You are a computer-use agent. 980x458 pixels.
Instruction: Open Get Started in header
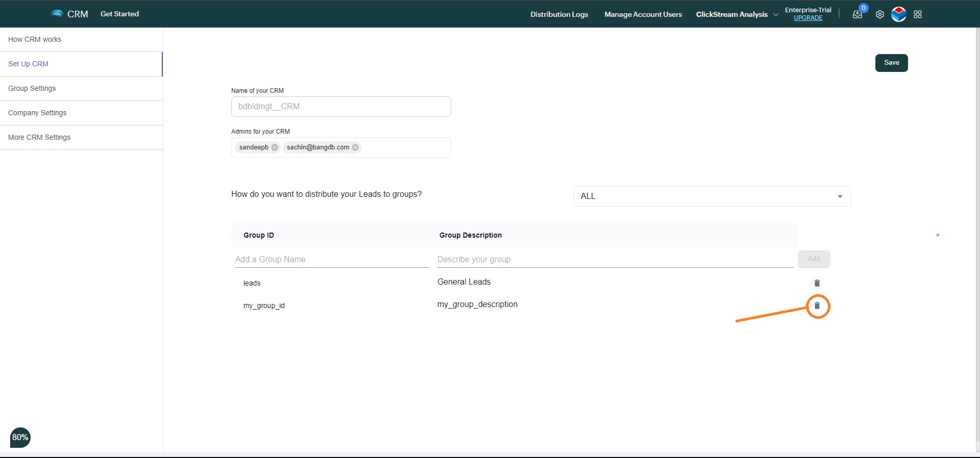click(119, 14)
